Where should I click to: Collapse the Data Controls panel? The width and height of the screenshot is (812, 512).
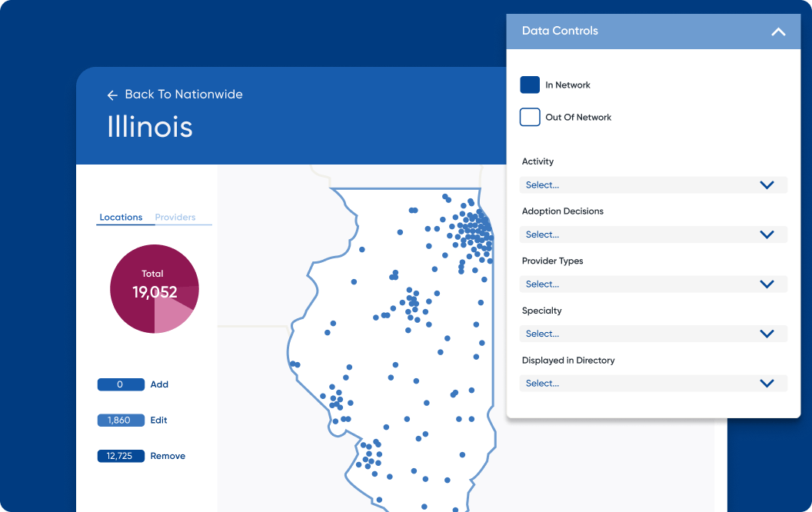[x=777, y=31]
